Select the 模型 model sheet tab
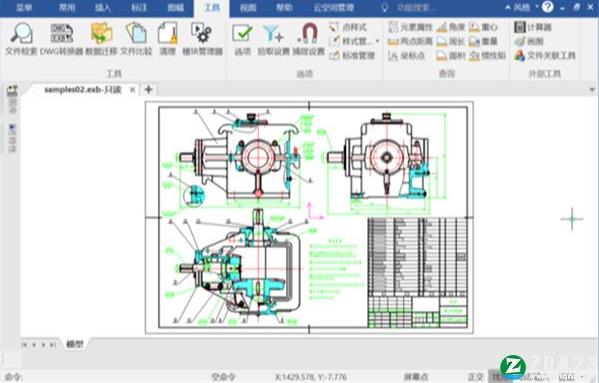The width and height of the screenshot is (599, 383). click(x=74, y=344)
